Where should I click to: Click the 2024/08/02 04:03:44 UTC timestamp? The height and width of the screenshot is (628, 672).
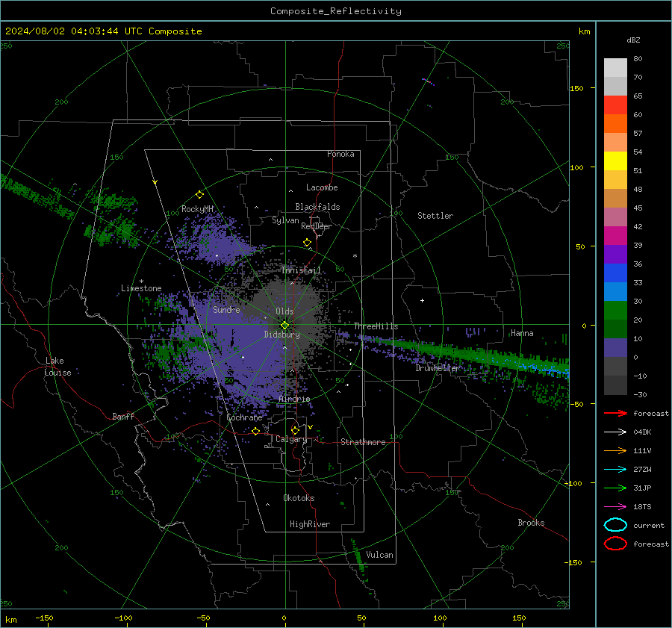[x=103, y=31]
